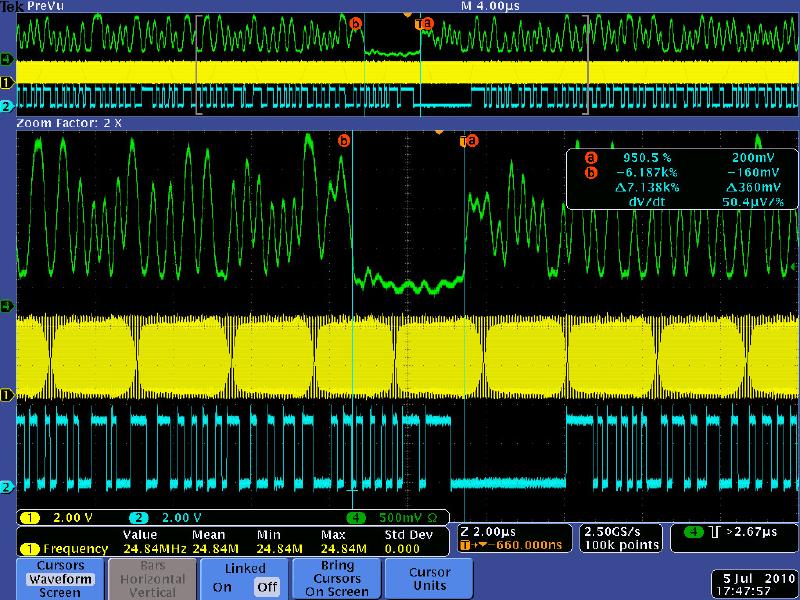Set Linked cursors to Off

[x=265, y=587]
